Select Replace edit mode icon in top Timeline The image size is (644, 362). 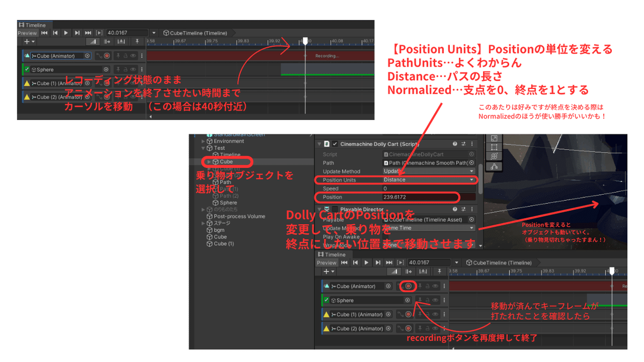tap(121, 41)
